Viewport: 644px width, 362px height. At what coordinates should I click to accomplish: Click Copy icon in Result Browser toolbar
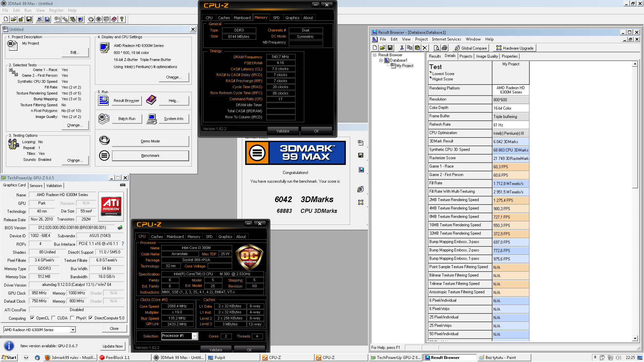(410, 48)
